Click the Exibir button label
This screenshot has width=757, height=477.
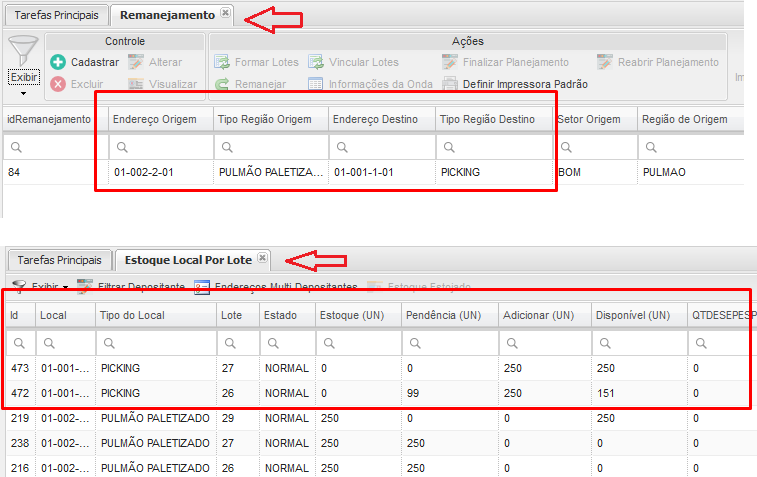pos(24,77)
